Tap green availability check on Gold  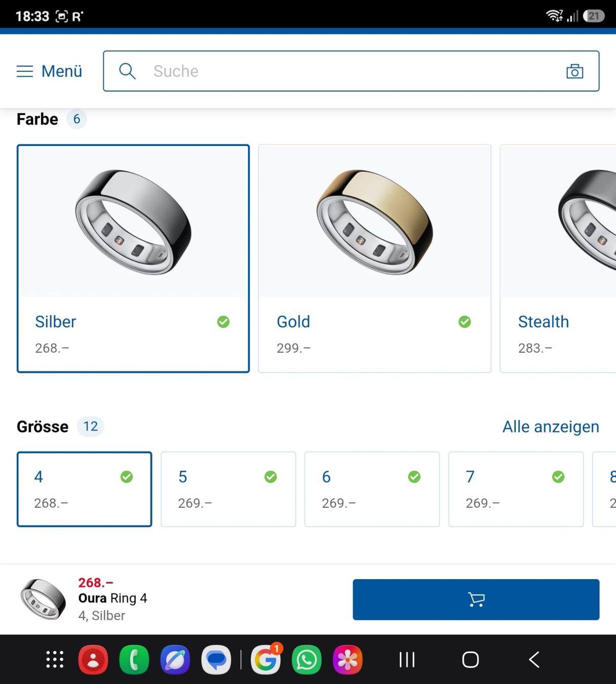coord(465,322)
